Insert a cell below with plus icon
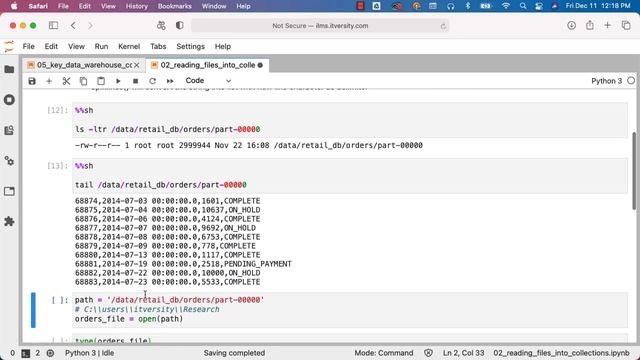 [49, 81]
